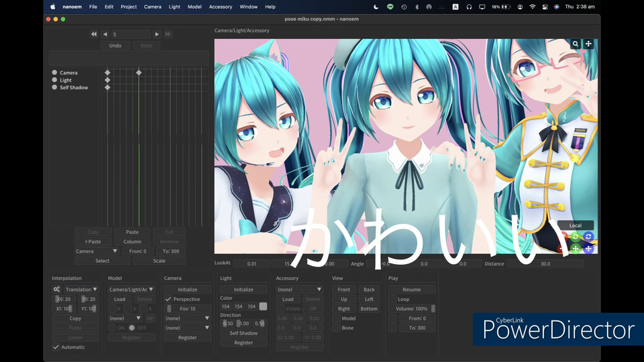Click the viewport move-camera cross icon
Viewport: 644px width, 362px height.
[588, 44]
